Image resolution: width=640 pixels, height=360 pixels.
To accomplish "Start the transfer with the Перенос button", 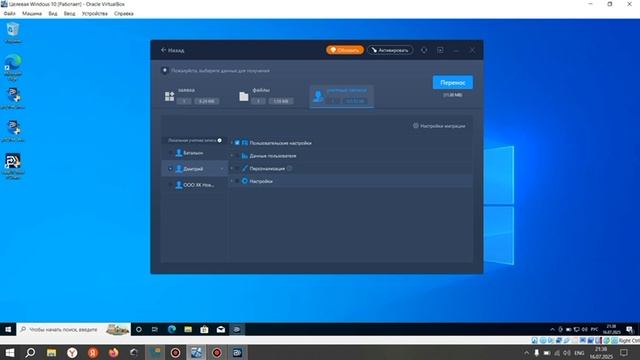I will [x=453, y=82].
